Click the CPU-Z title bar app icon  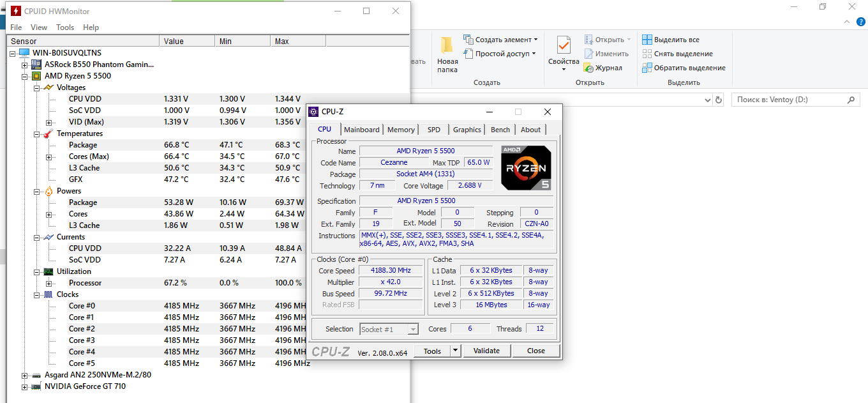point(313,112)
